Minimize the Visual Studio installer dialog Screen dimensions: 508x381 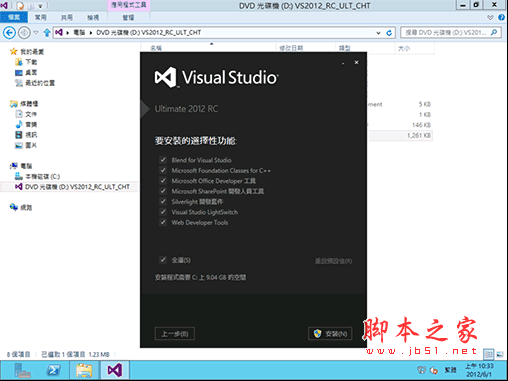click(x=343, y=63)
